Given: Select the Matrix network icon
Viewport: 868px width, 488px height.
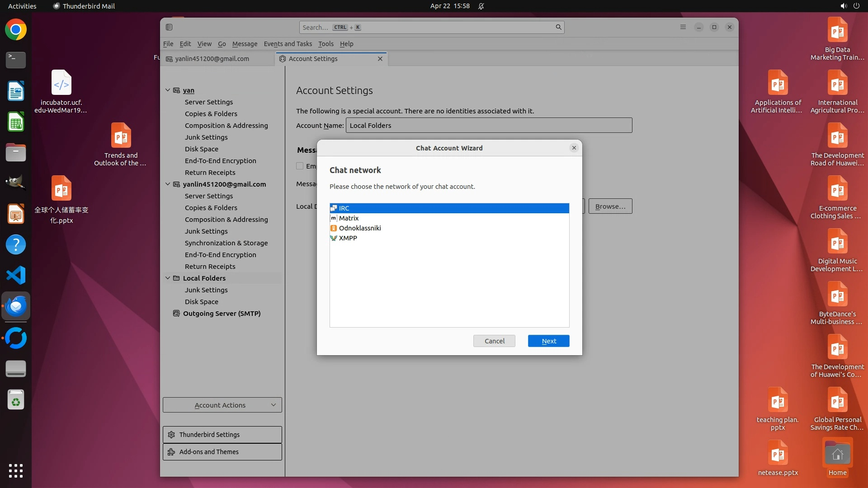Looking at the screenshot, I should [334, 218].
